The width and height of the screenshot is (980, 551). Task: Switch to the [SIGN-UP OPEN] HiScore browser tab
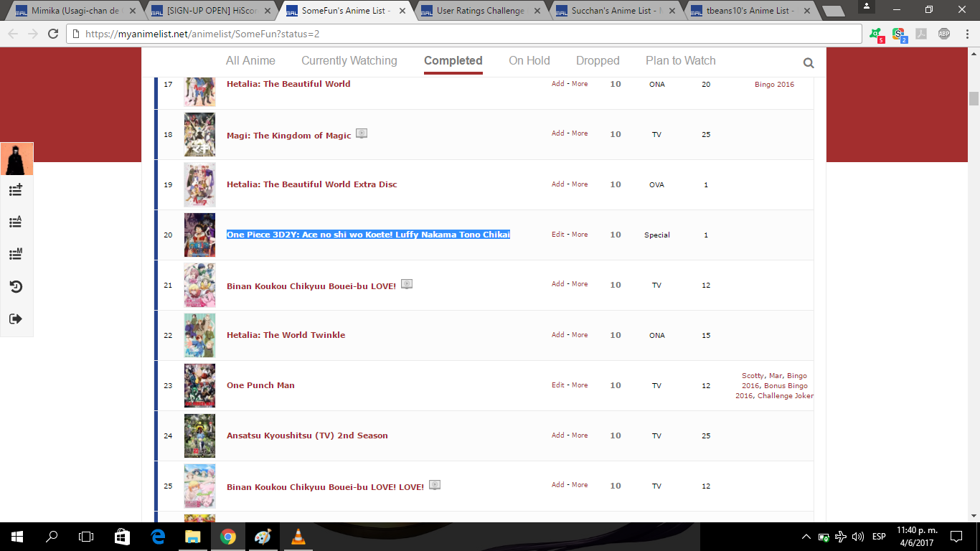click(209, 11)
